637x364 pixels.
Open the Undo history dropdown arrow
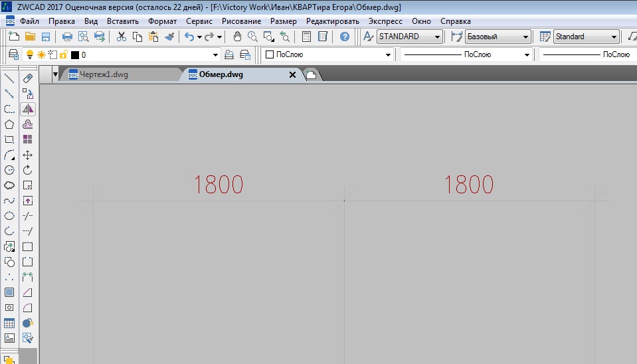(199, 37)
